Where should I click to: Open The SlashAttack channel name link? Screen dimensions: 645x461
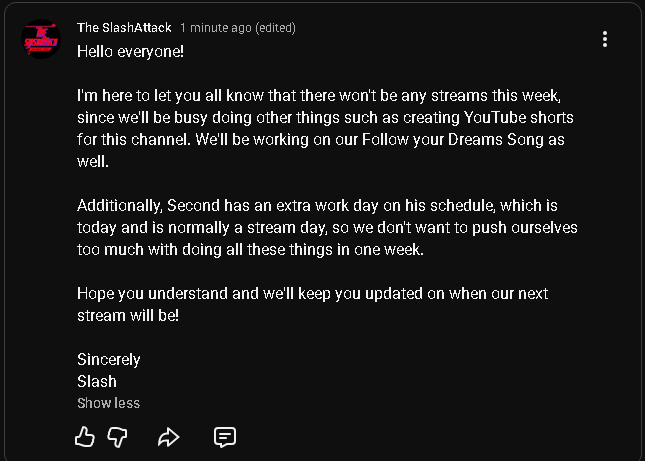point(124,28)
